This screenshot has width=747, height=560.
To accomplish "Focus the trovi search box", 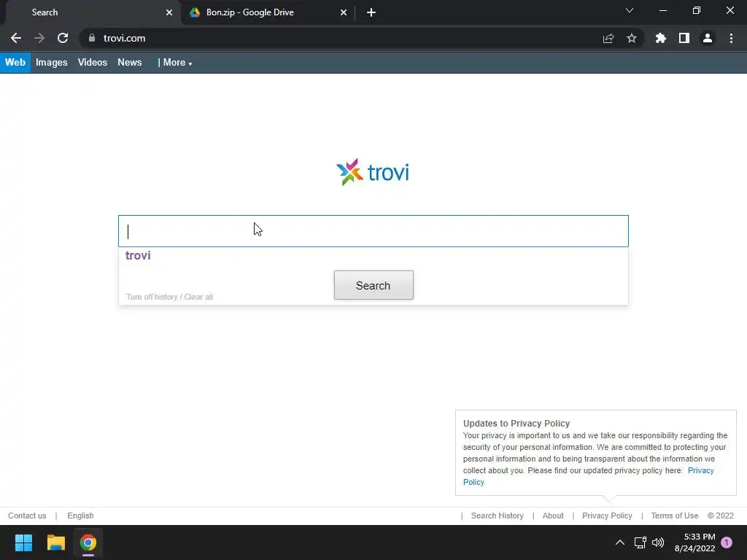I will pyautogui.click(x=373, y=231).
